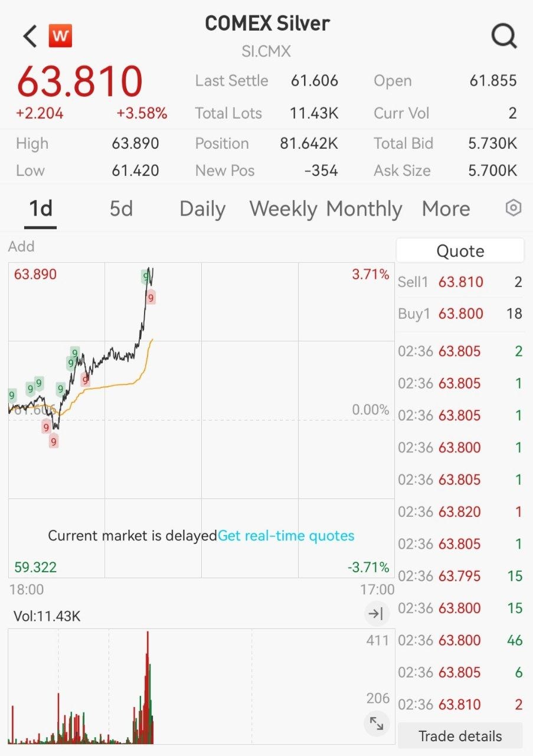Open chart settings hexagon icon
This screenshot has width=533, height=756.
[514, 208]
